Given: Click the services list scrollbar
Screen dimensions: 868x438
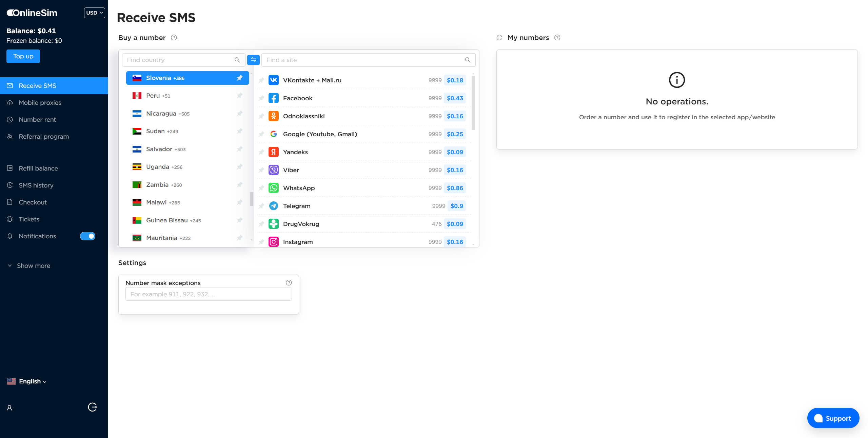Looking at the screenshot, I should pyautogui.click(x=473, y=103).
